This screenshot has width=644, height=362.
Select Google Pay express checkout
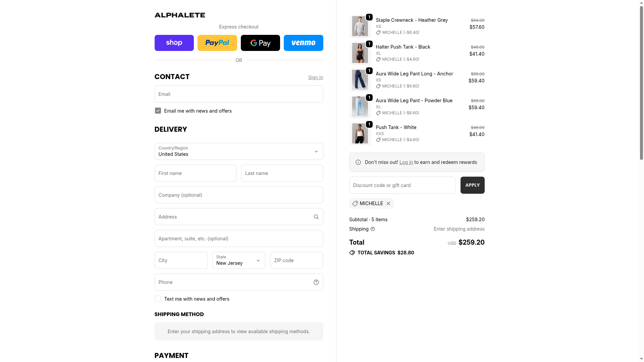pos(260,43)
